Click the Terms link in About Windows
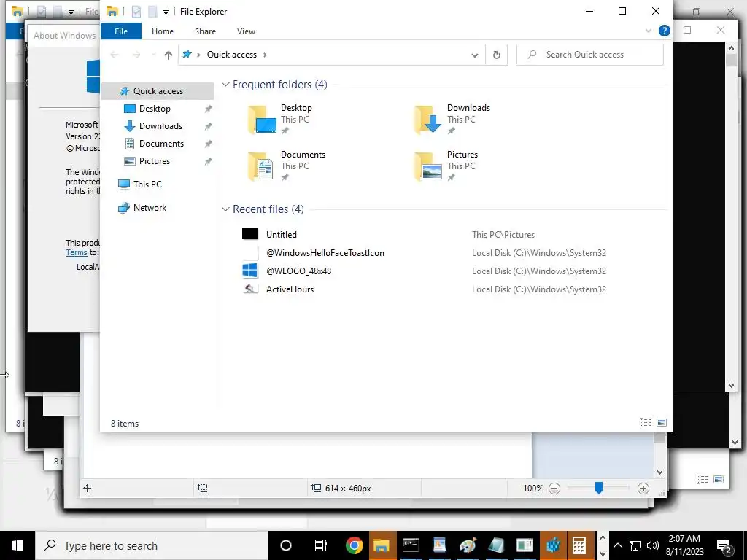Image resolution: width=747 pixels, height=560 pixels. [77, 253]
